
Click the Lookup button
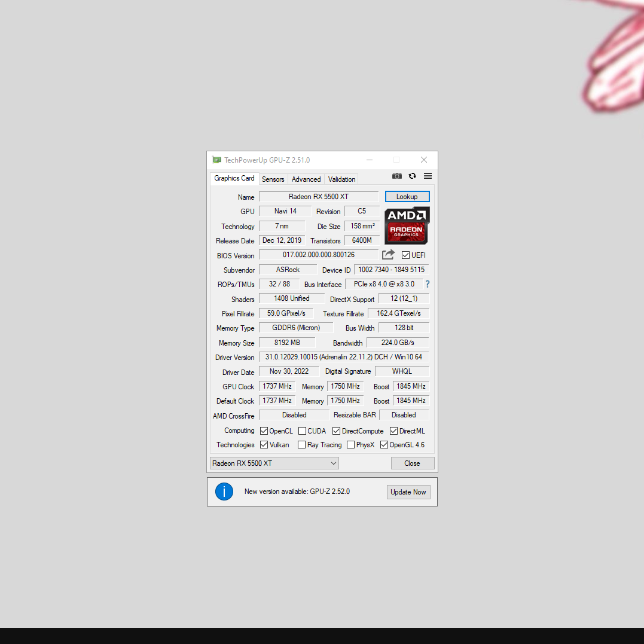tap(407, 197)
